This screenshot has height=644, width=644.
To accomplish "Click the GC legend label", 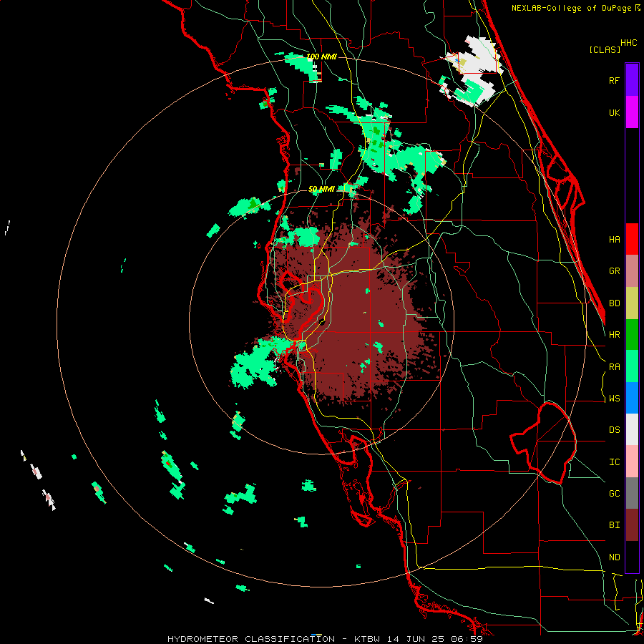I will [x=614, y=494].
